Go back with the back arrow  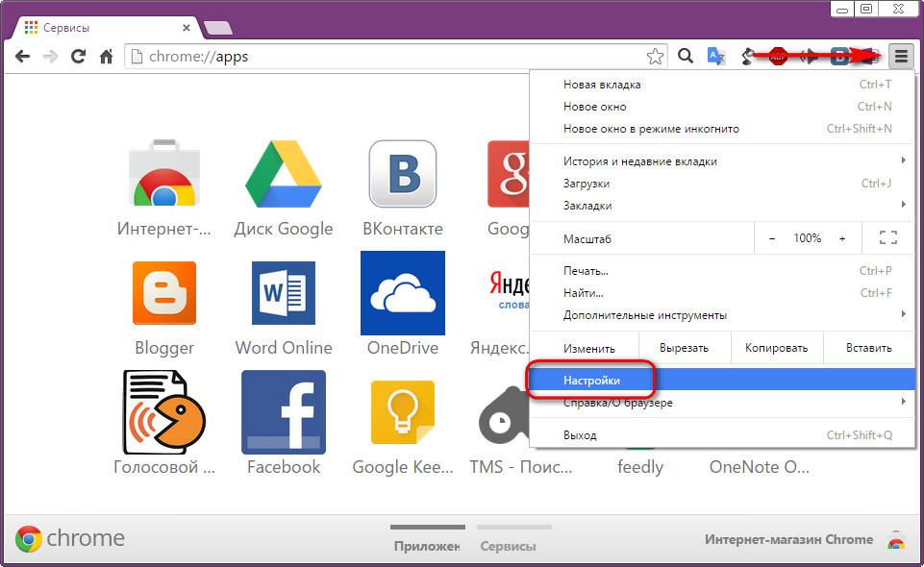pos(22,57)
